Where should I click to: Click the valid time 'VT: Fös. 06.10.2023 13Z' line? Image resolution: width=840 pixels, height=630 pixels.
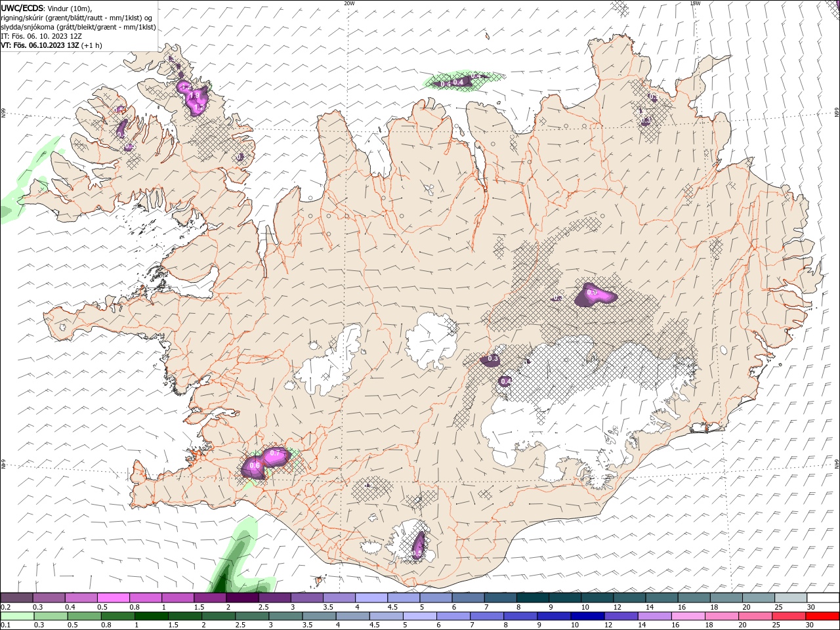[x=39, y=45]
